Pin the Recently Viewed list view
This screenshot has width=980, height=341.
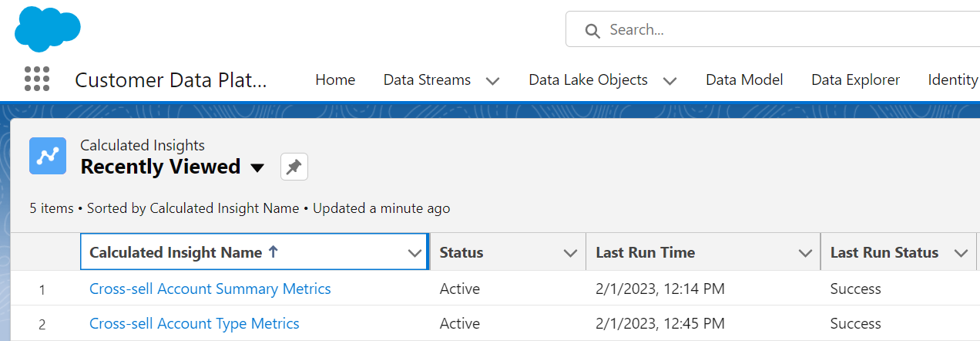point(294,167)
